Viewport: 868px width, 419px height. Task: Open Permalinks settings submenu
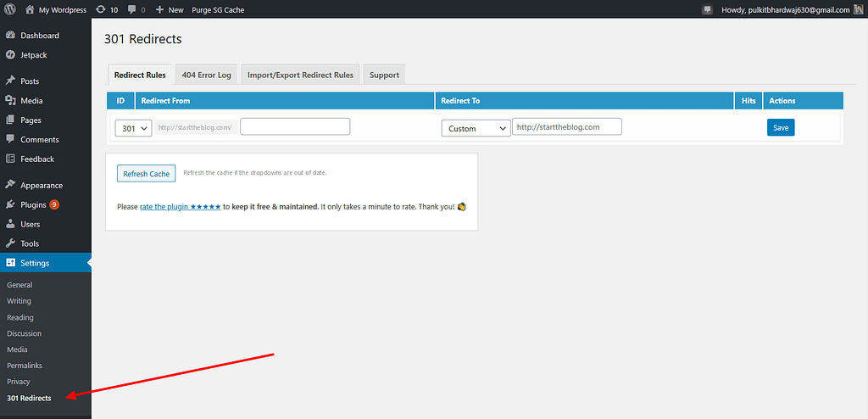coord(25,366)
